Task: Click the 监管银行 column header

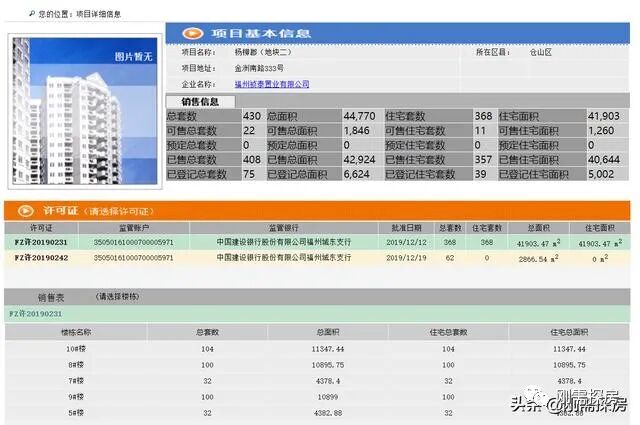Action: click(284, 228)
